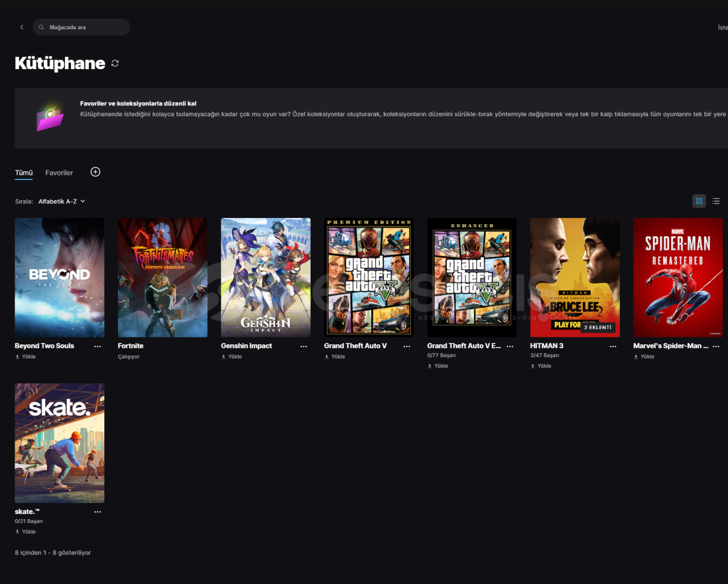The width and height of the screenshot is (728, 584).
Task: Click the back arrow icon
Action: 22,27
